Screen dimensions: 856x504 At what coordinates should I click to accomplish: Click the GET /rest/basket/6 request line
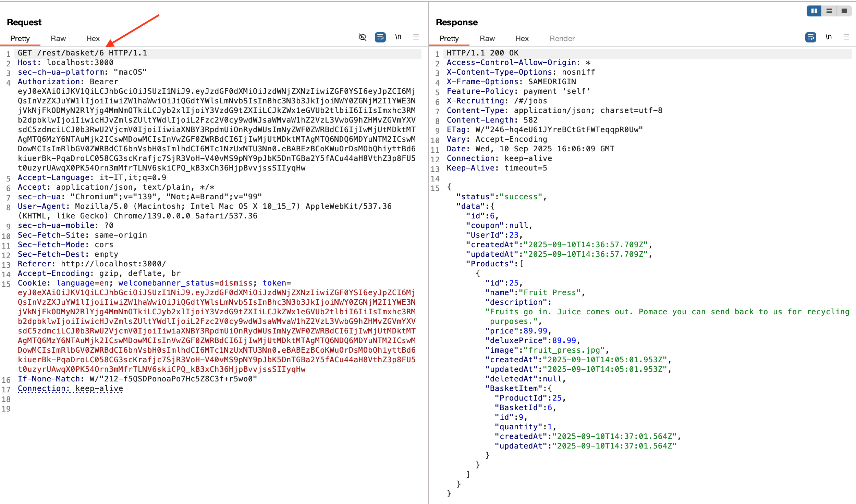(82, 53)
